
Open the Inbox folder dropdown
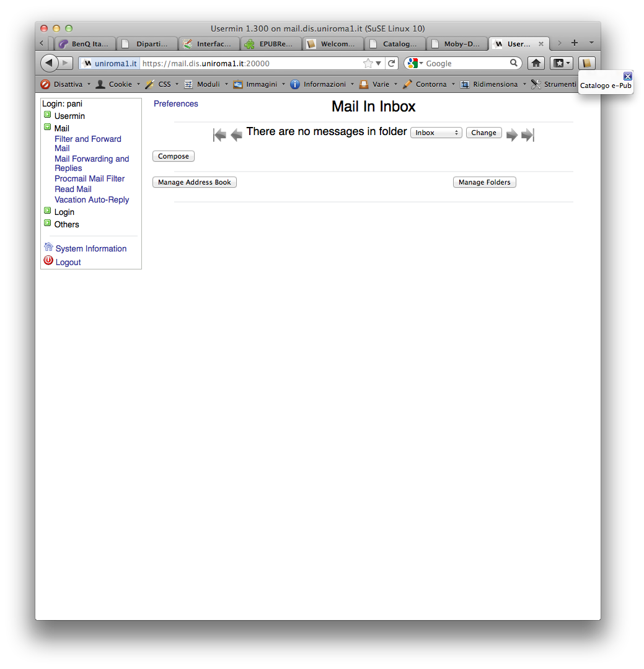436,133
